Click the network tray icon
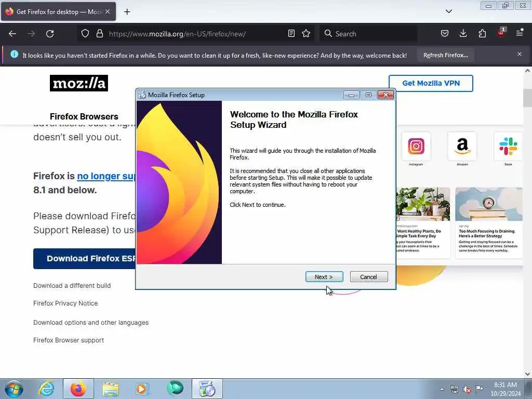532x399 pixels. tap(454, 389)
